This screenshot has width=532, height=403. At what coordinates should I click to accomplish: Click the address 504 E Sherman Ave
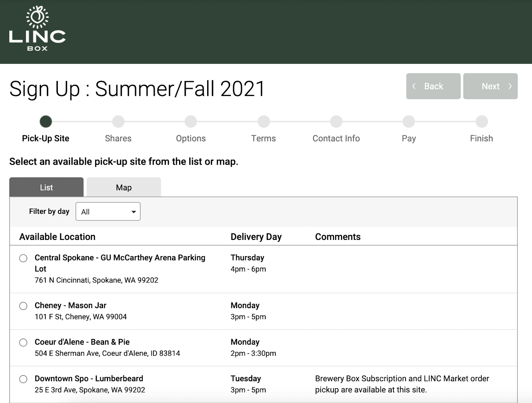point(107,353)
